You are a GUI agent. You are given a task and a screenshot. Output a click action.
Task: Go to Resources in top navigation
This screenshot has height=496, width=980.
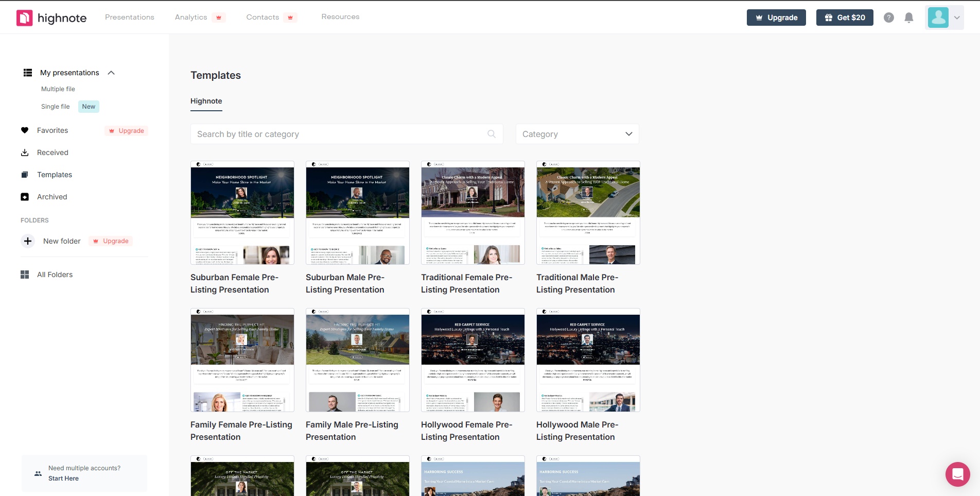click(340, 17)
